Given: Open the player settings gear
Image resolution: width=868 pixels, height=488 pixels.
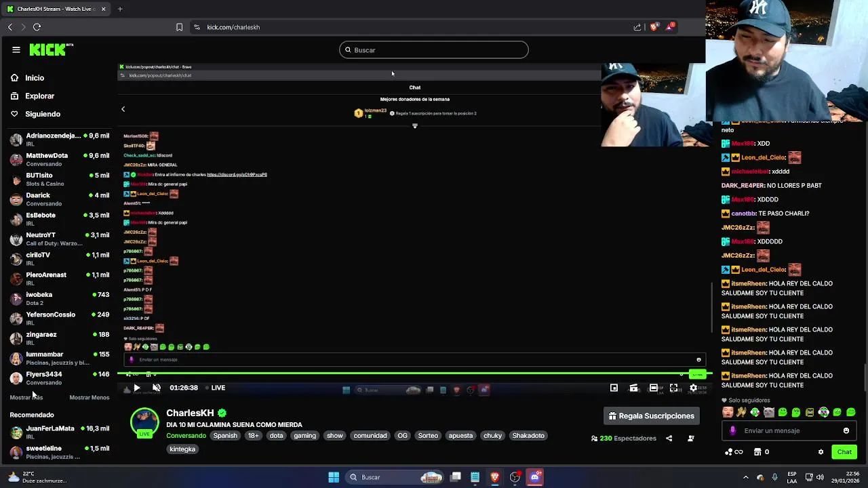Looking at the screenshot, I should pos(693,388).
